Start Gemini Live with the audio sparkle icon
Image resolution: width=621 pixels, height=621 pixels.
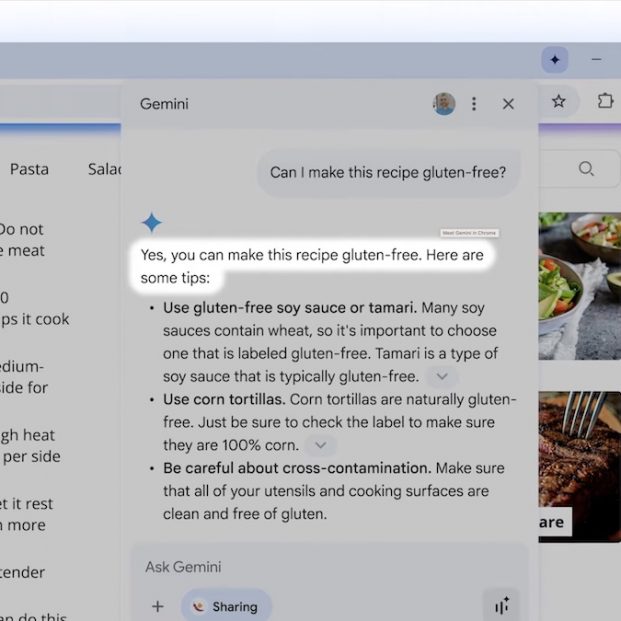(x=501, y=605)
